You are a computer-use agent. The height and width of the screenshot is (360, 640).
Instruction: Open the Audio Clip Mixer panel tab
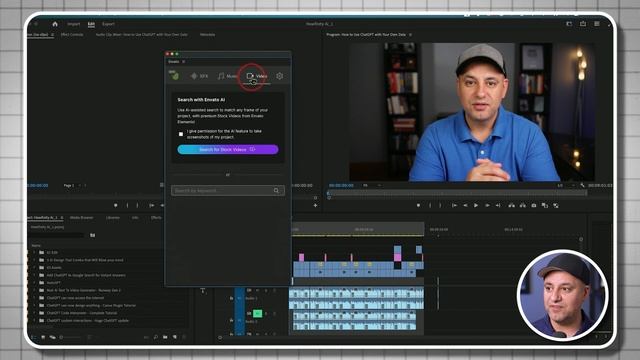coord(142,35)
